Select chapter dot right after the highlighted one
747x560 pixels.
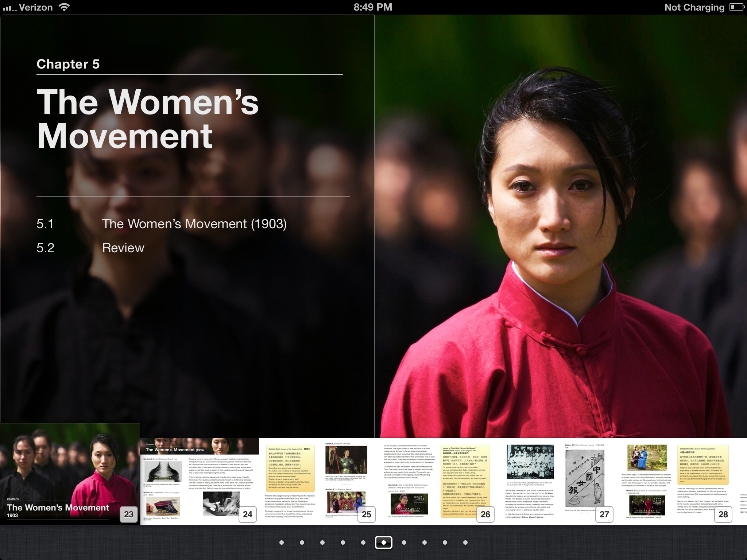[x=404, y=542]
